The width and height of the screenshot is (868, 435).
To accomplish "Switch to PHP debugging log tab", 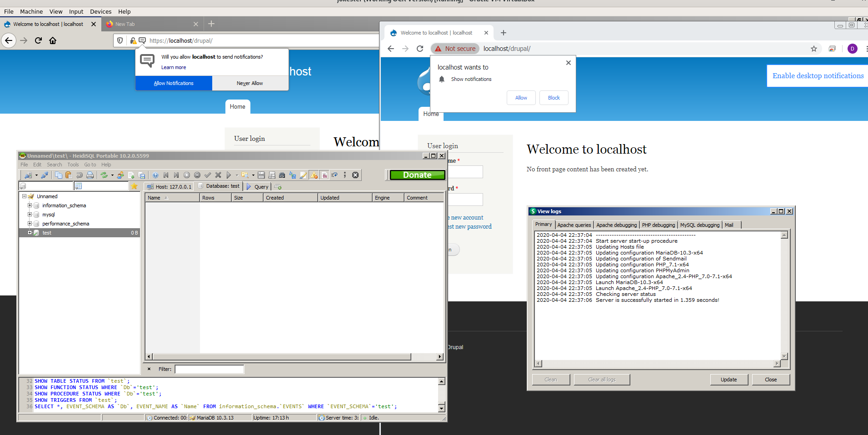I will (658, 225).
